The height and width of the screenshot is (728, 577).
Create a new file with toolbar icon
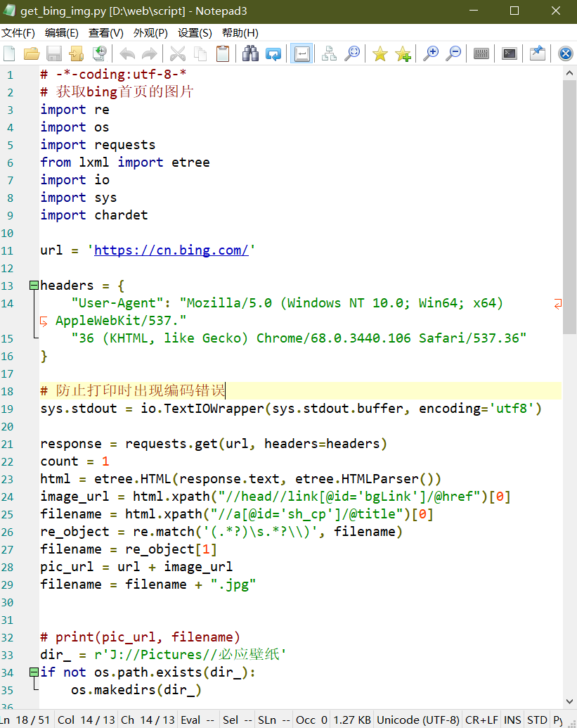click(9, 54)
